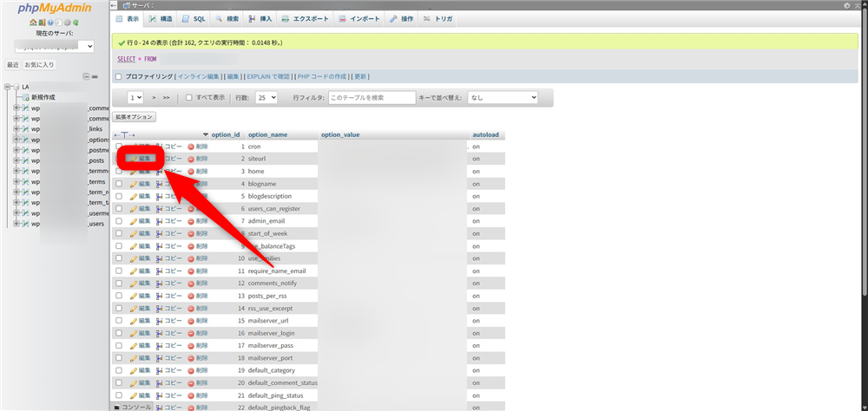Expand the _users table node
868x411 pixels.
click(16, 224)
